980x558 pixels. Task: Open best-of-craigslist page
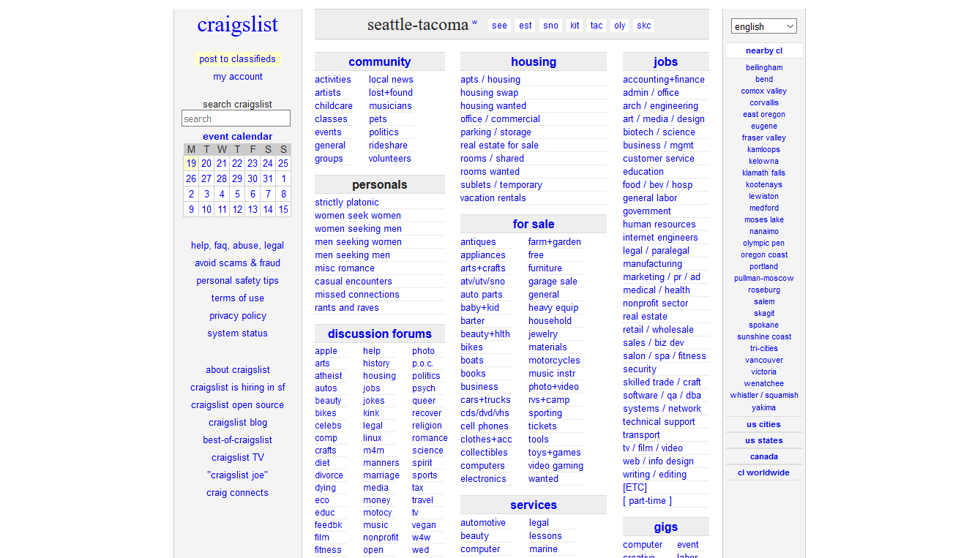(x=237, y=440)
